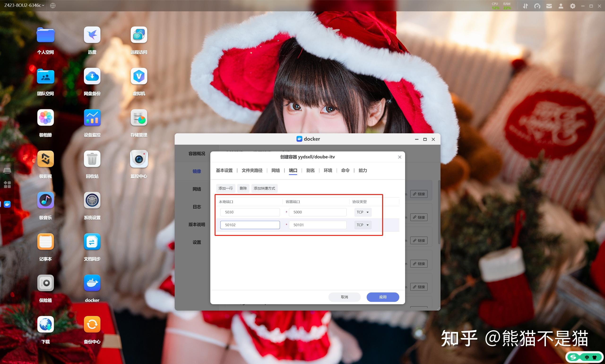This screenshot has width=605, height=364.
Task: Click a 链接 link on the right side of docker
Action: tap(419, 194)
